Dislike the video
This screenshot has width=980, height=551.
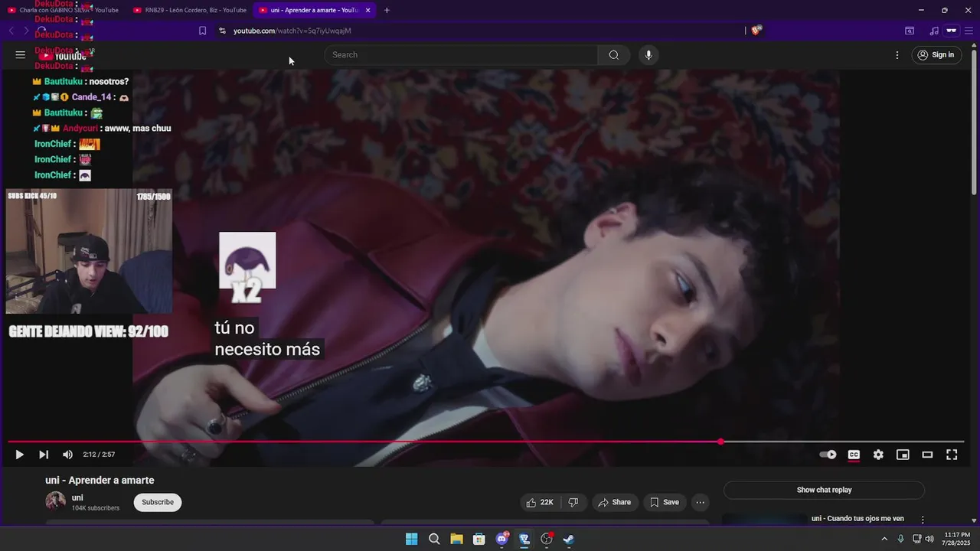pos(573,503)
